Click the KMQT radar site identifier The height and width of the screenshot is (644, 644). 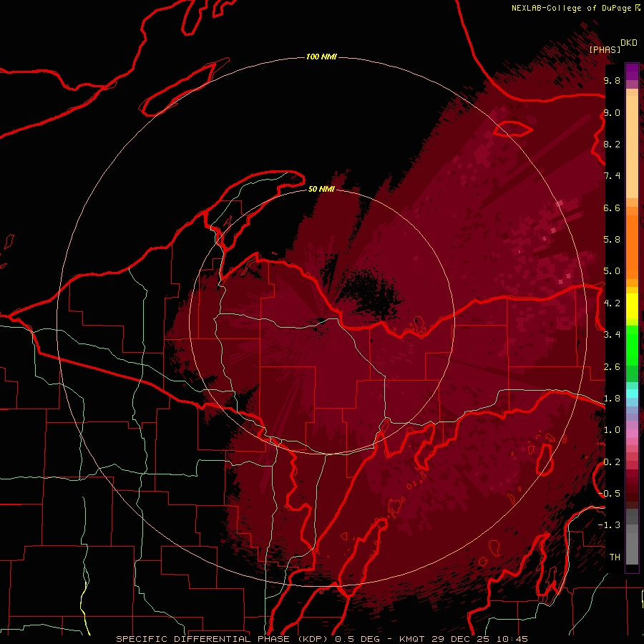[412, 639]
